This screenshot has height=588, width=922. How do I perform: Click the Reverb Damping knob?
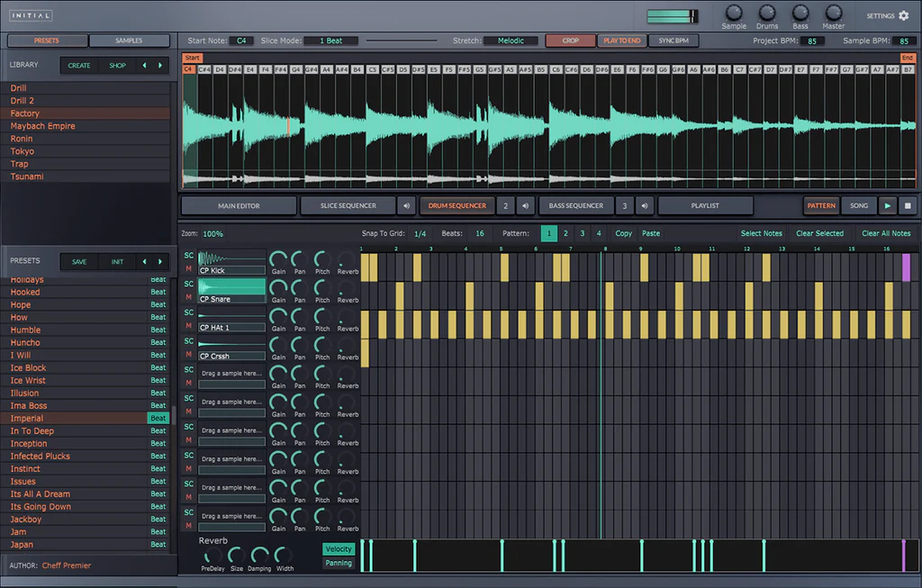(259, 556)
